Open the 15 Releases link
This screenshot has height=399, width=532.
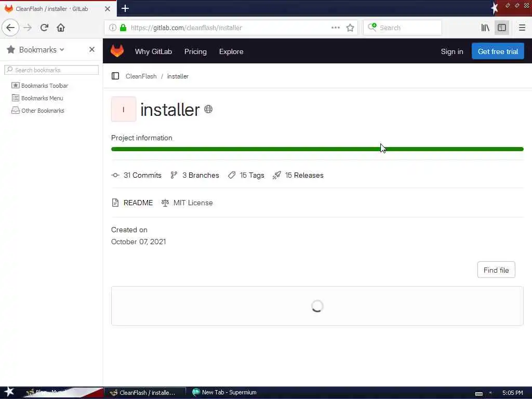298,175
